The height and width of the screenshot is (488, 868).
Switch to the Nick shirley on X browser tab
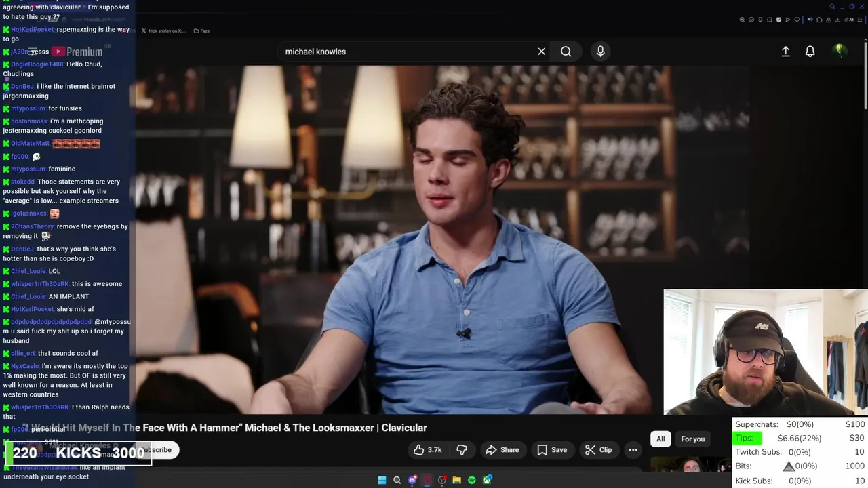click(x=163, y=30)
